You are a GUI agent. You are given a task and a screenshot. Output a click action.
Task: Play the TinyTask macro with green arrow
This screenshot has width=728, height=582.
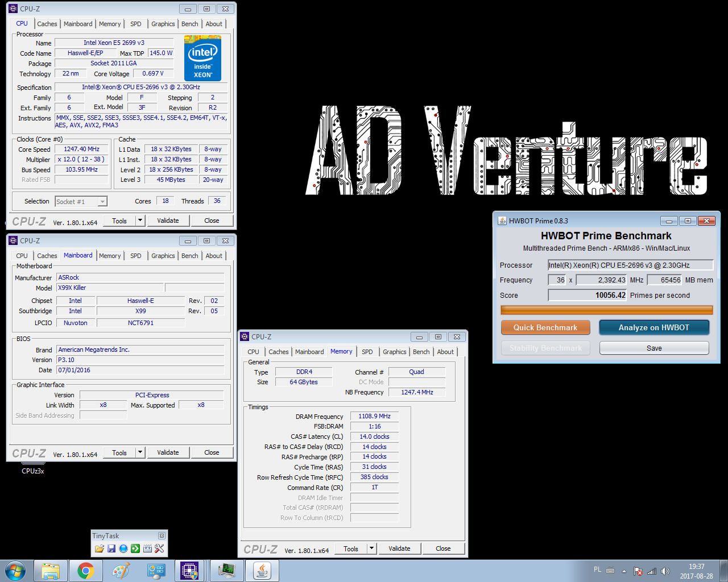(135, 548)
